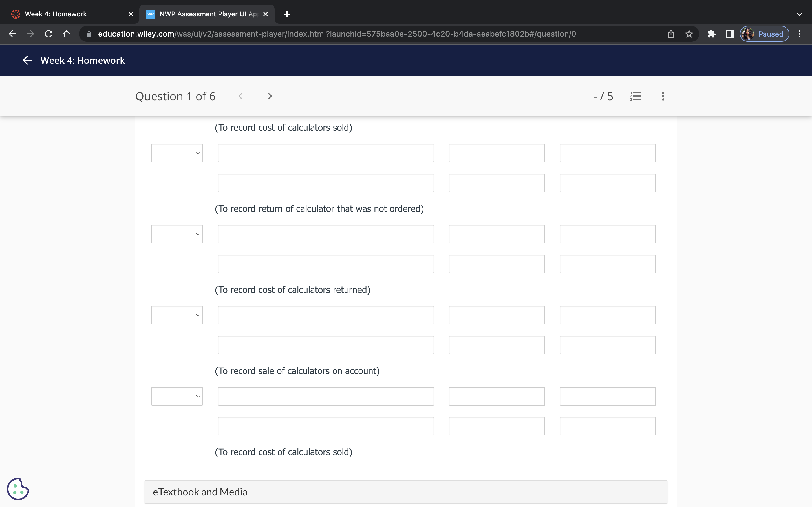Open date dropdown under return of calculator not ordered

click(177, 234)
